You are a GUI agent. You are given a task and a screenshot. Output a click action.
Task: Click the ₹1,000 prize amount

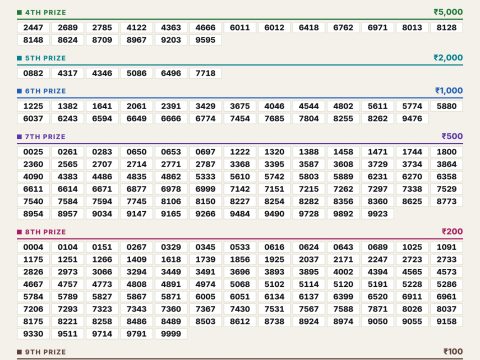tap(449, 90)
